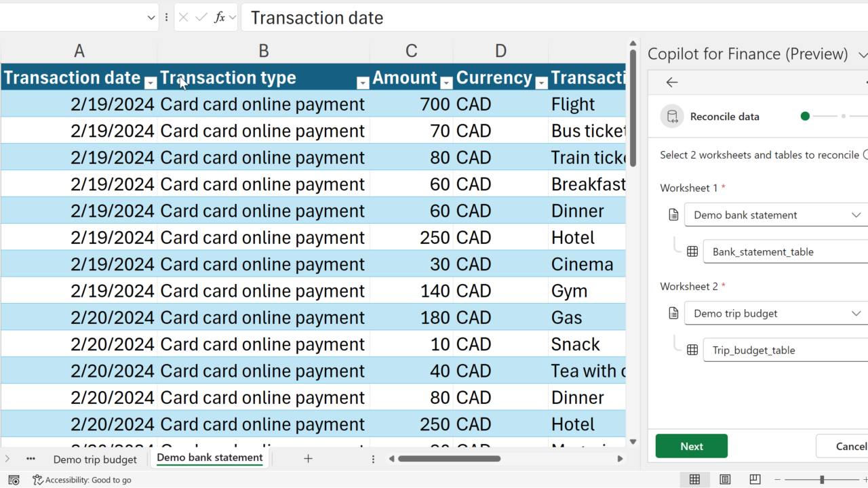The width and height of the screenshot is (868, 488).
Task: Open Currency column filter dropdown
Action: (x=541, y=83)
